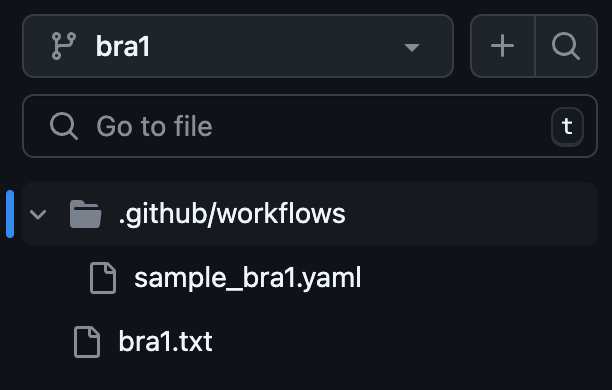Click empty space inside branch selector button
Screen dimensions: 612x390
[x=273, y=46]
